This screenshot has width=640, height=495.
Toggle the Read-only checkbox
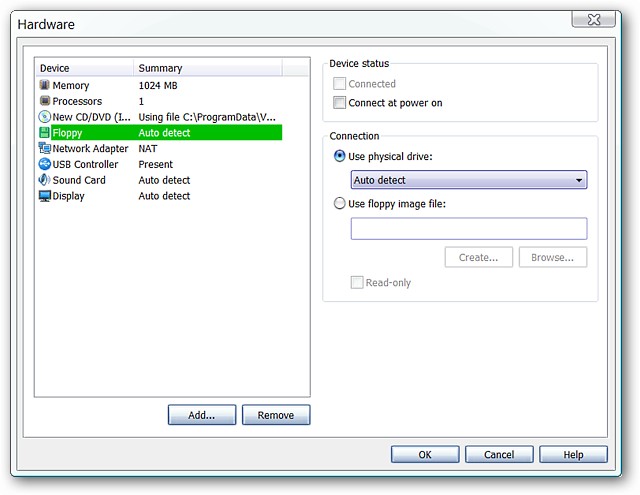tap(357, 282)
